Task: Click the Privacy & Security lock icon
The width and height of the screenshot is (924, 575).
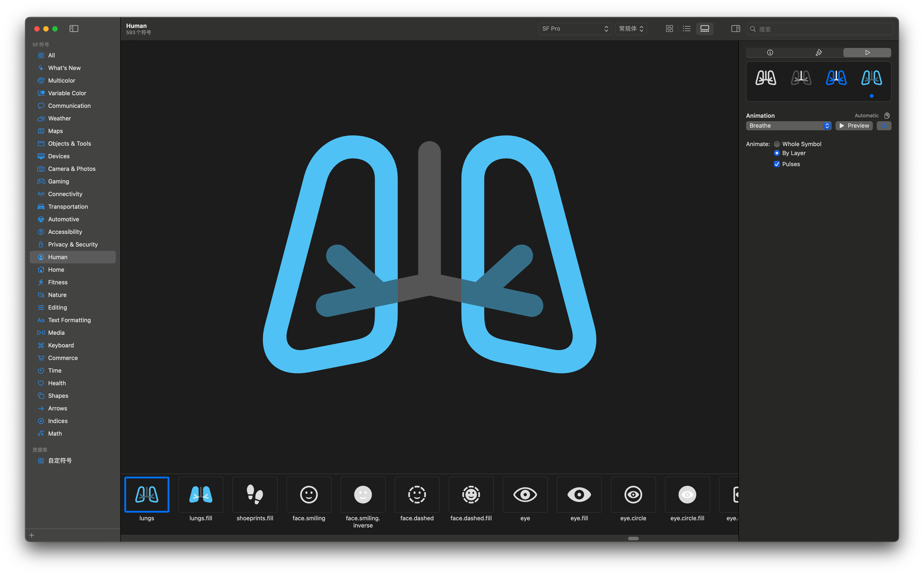Action: (x=41, y=244)
